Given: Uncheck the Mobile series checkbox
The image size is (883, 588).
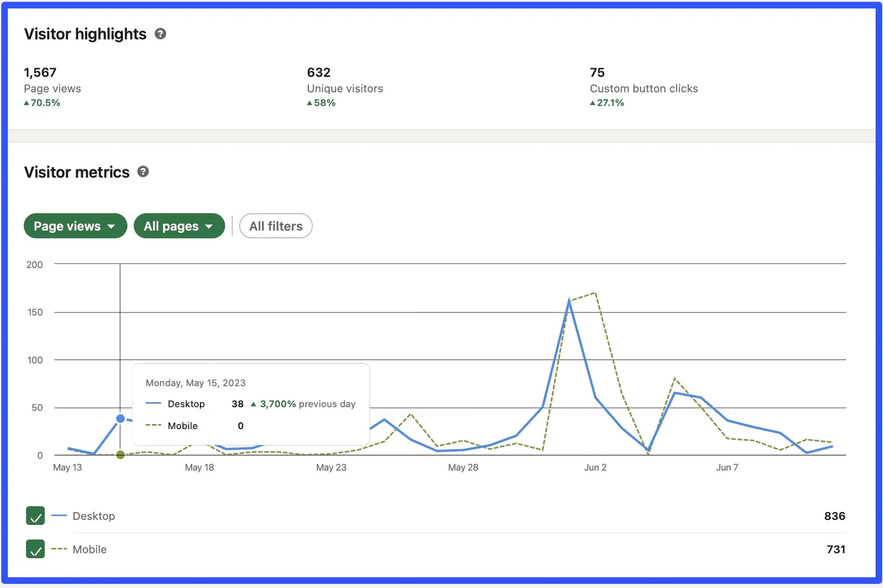Looking at the screenshot, I should pyautogui.click(x=35, y=549).
